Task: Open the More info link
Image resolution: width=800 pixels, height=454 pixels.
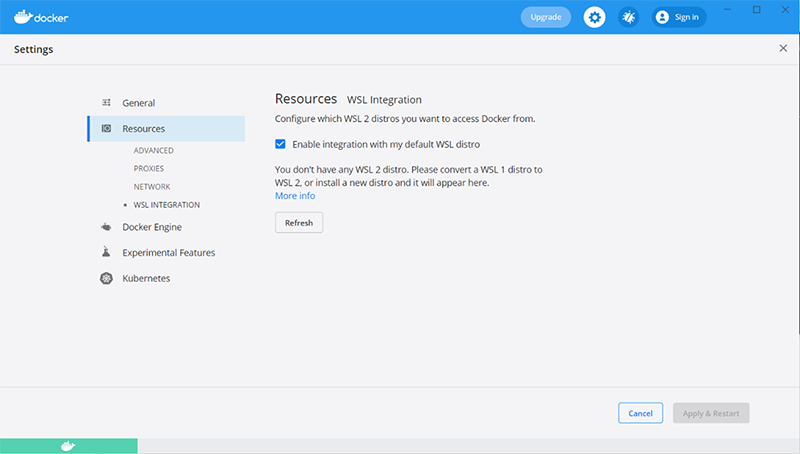Action: (295, 196)
